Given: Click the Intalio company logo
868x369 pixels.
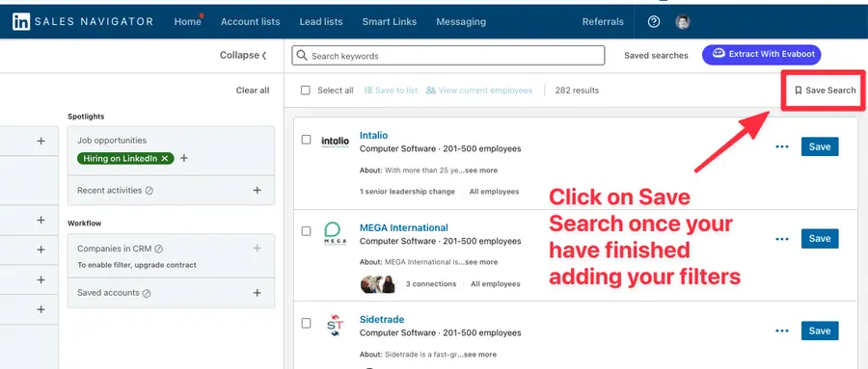Looking at the screenshot, I should point(335,142).
